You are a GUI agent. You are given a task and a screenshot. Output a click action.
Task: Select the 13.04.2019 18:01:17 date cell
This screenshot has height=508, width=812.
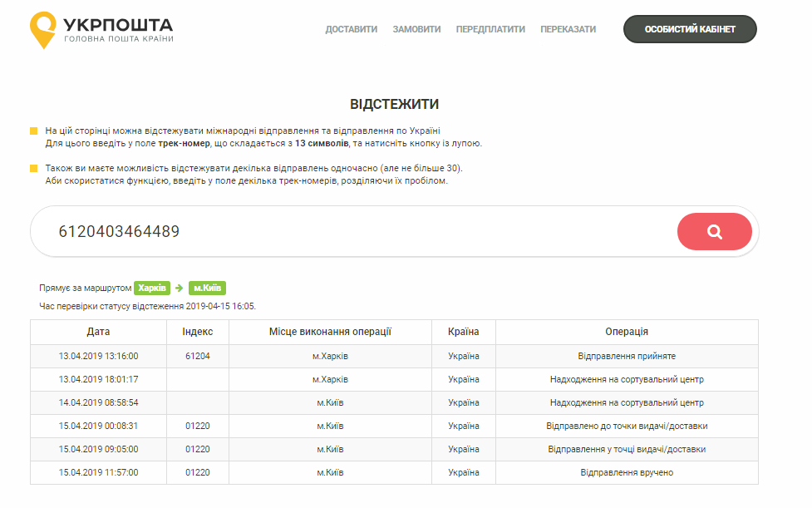coord(98,379)
